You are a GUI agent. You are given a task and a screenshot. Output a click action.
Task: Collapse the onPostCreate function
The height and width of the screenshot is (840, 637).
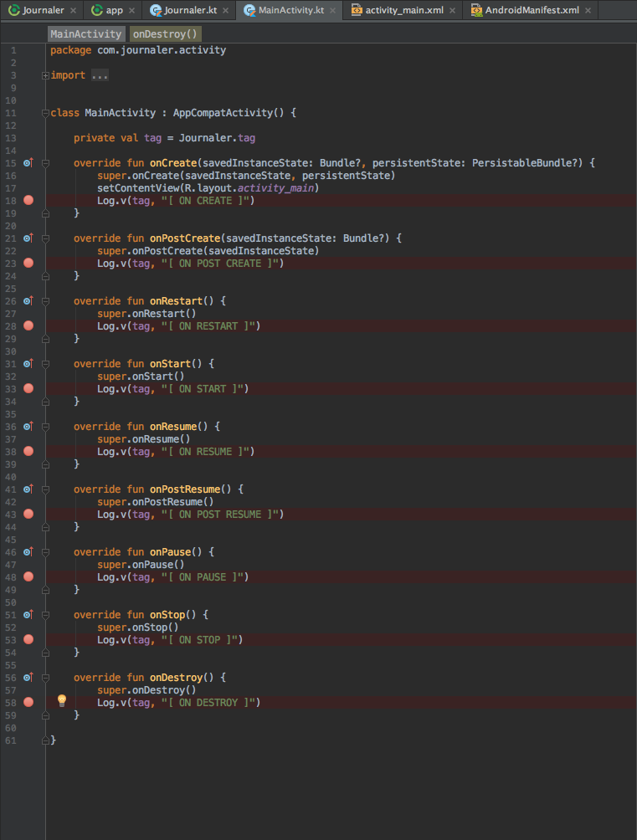pyautogui.click(x=45, y=238)
